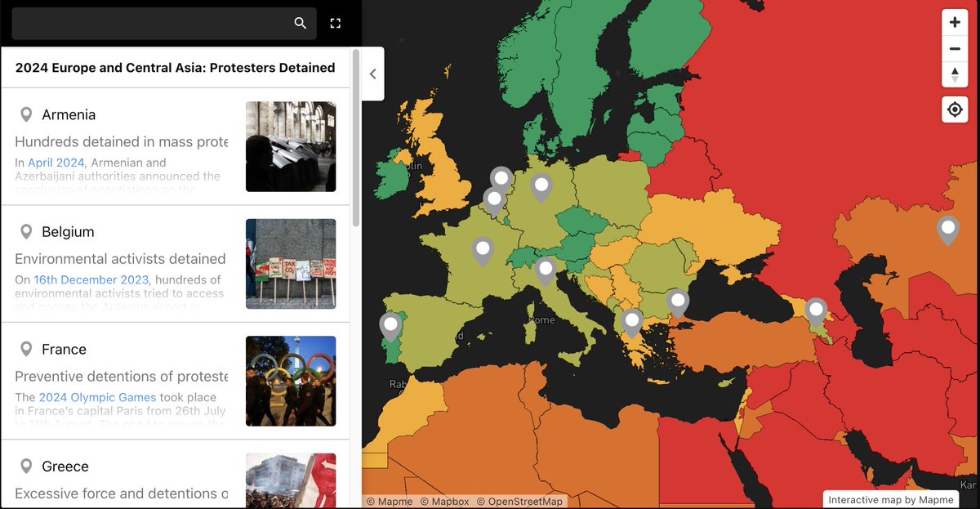Collapse the sidebar using the chevron

372,74
